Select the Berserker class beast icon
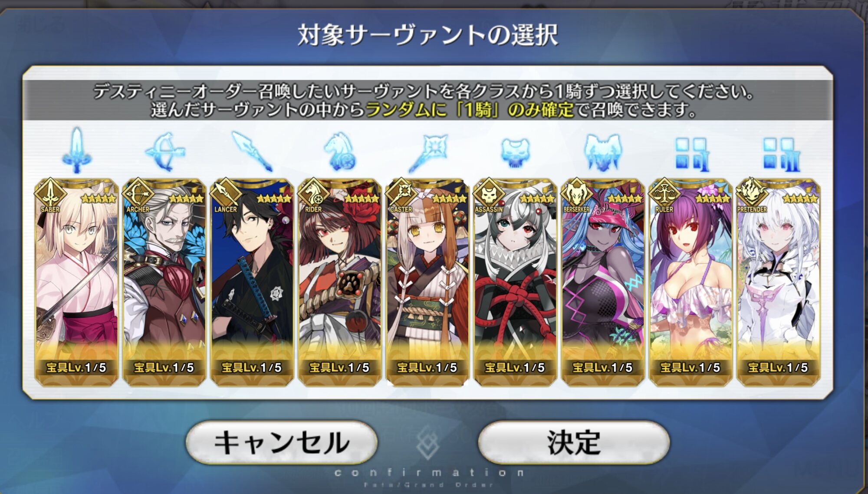Image resolution: width=868 pixels, height=494 pixels. coord(603,152)
